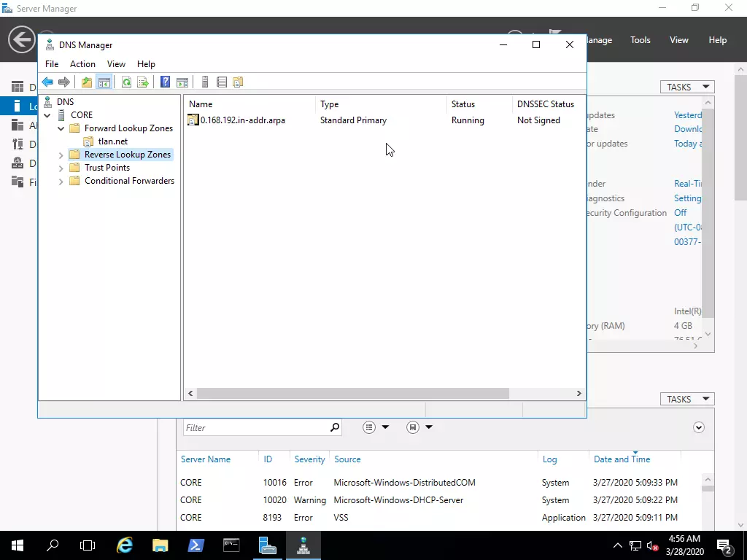The height and width of the screenshot is (560, 747).
Task: Open Tools menu in Server Manager
Action: pos(640,40)
